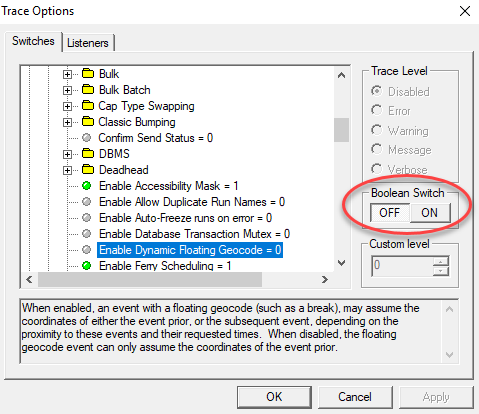Select 'Enable Allow Duplicate Run Names = 0' row
Viewport: 479px width, 414px height.
(x=192, y=202)
